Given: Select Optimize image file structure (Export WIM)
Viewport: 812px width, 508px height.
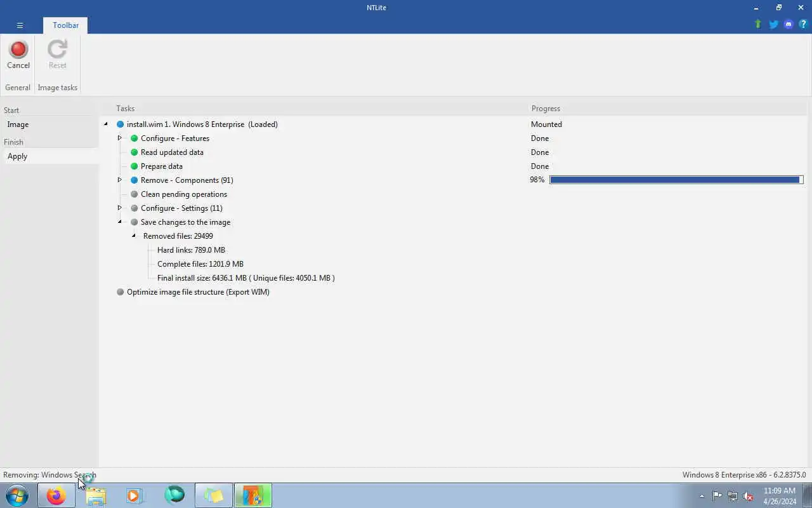Looking at the screenshot, I should 198,292.
